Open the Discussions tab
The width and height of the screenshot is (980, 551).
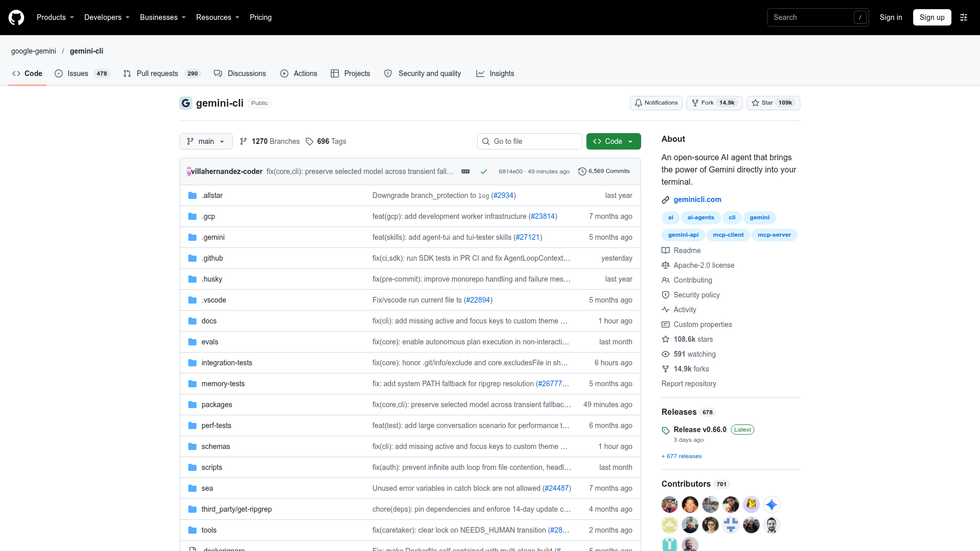point(240,73)
